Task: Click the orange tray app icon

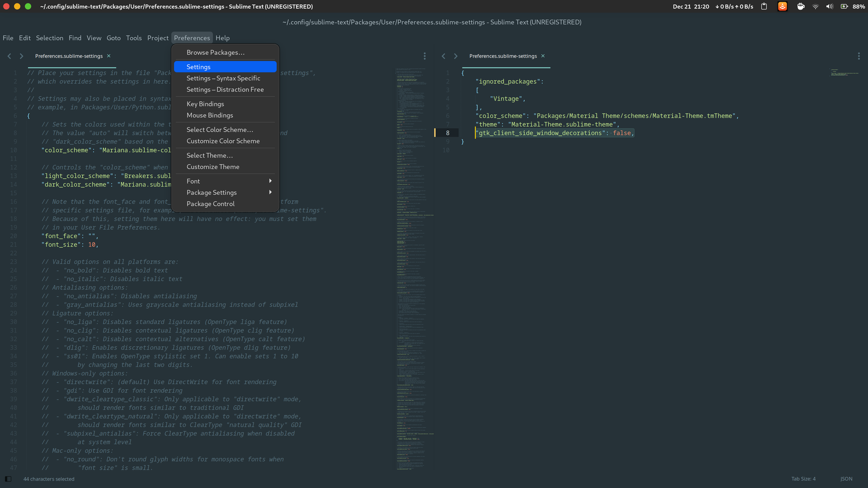Action: 783,7
